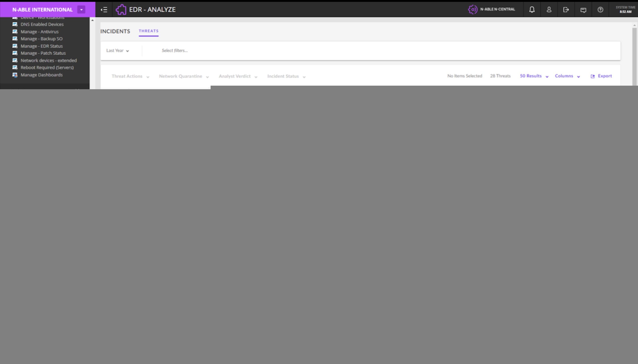Click the Network devices - extended icon
This screenshot has height=364, width=638.
pyautogui.click(x=15, y=60)
